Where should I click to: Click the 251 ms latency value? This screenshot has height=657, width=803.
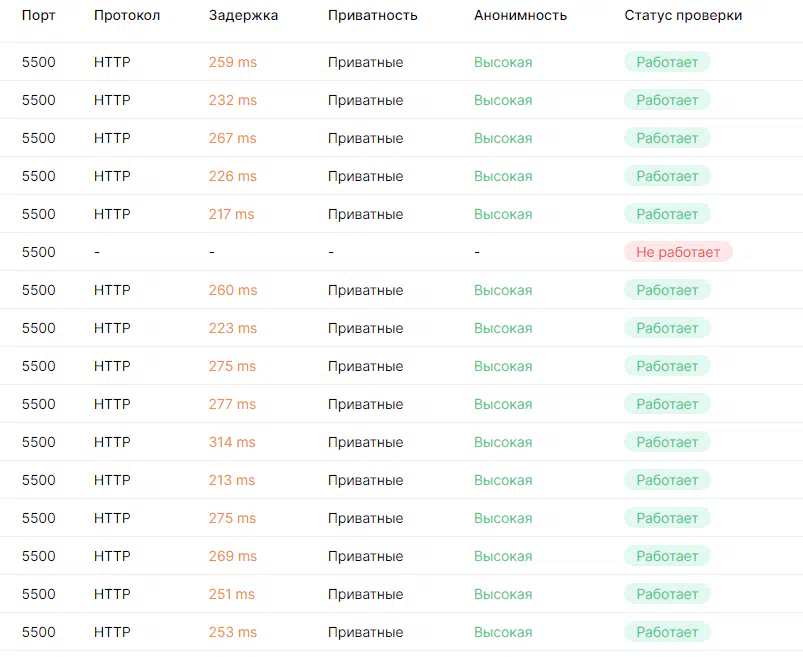click(x=231, y=594)
